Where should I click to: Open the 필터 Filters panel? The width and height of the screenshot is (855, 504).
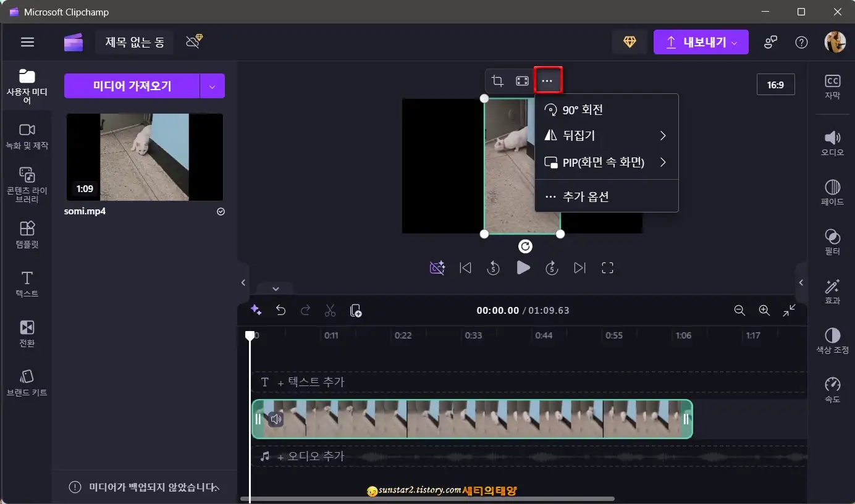click(832, 240)
